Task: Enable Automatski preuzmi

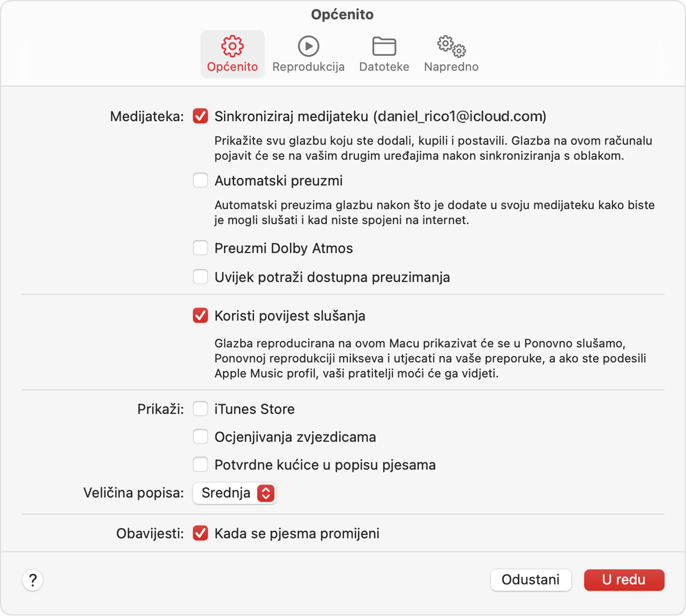Action: click(200, 180)
